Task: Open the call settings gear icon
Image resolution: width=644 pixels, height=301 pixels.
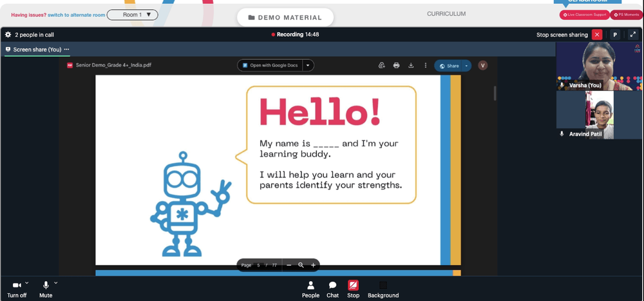Action: coord(8,35)
